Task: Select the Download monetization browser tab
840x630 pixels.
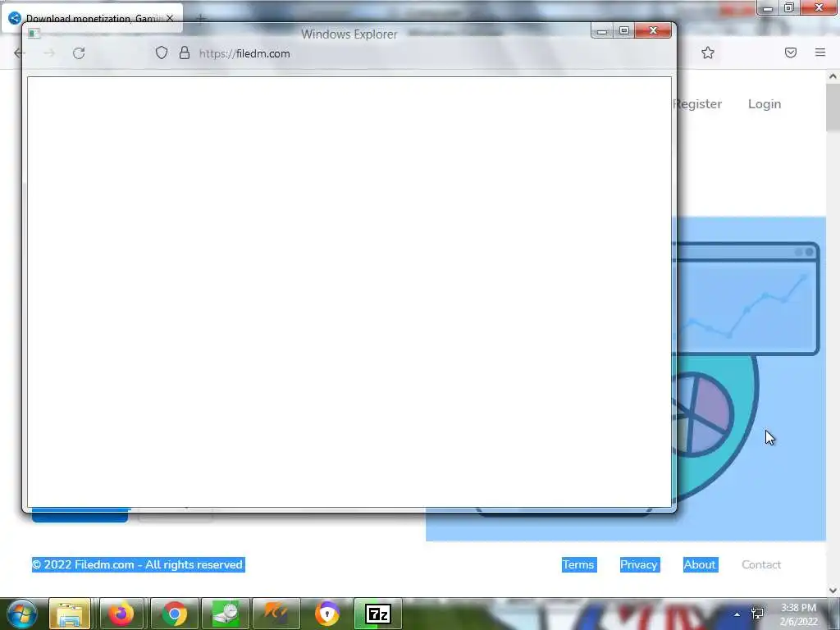Action: 92,18
